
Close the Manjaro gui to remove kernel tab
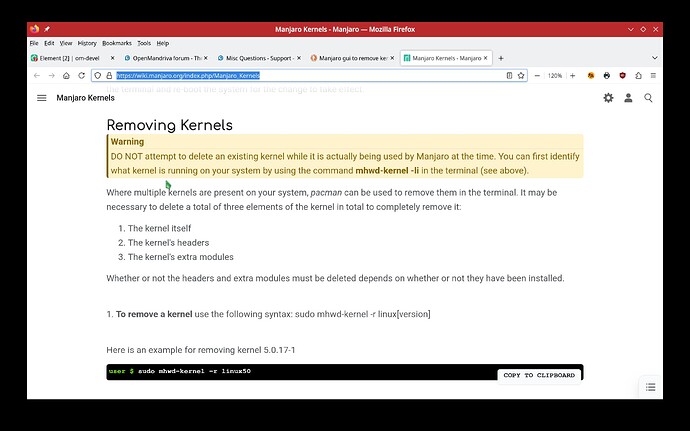point(392,58)
